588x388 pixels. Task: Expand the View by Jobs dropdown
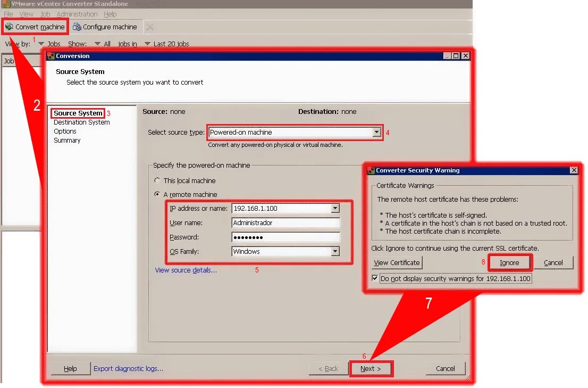[x=41, y=44]
